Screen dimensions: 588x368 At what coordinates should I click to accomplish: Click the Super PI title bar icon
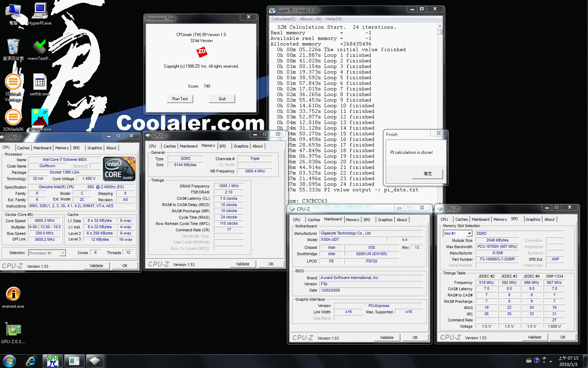click(x=272, y=10)
